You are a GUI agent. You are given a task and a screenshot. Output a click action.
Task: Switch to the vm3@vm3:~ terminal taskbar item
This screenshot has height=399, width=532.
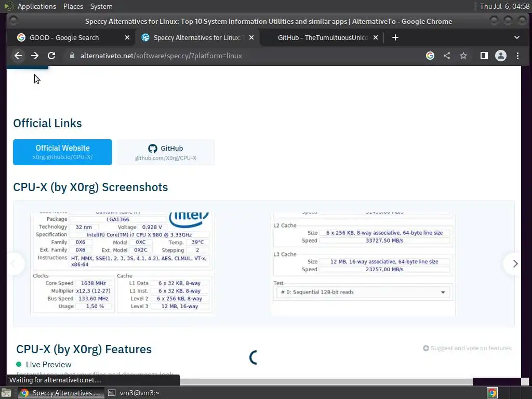134,393
